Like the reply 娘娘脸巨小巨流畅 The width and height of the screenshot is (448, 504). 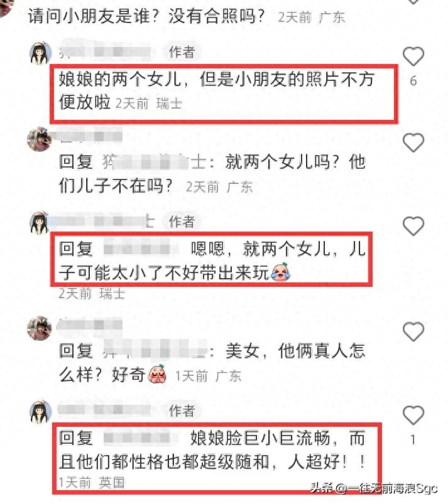(x=413, y=415)
